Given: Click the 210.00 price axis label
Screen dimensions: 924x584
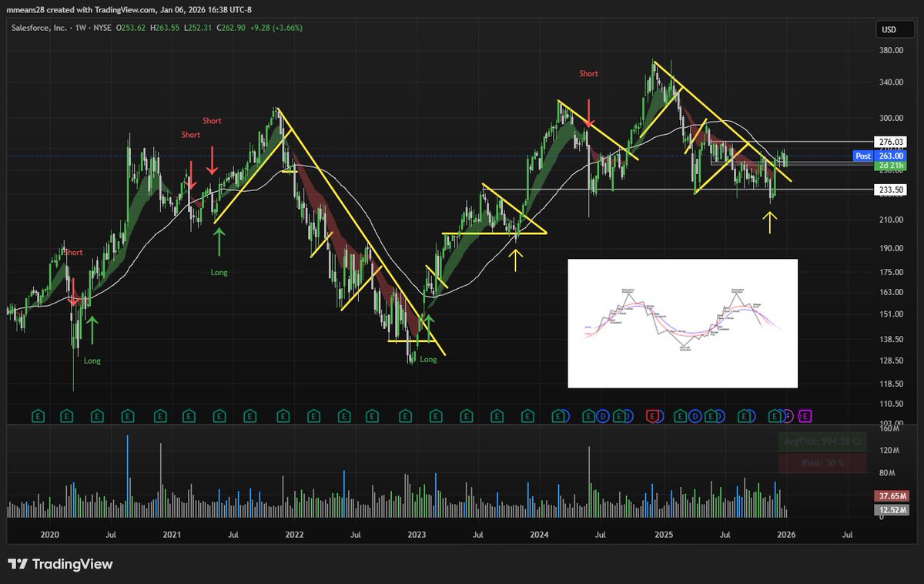Looking at the screenshot, I should (x=891, y=220).
